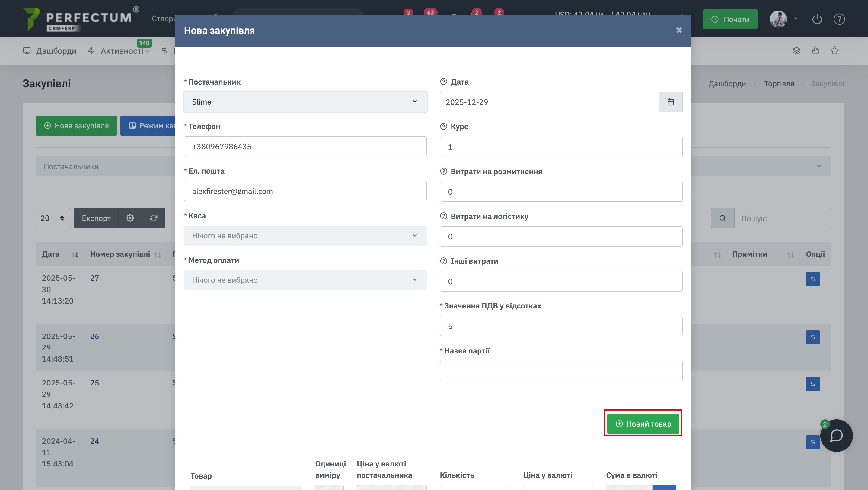The image size is (868, 490).
Task: Open the calendar picker next to Дата
Action: [x=671, y=102]
